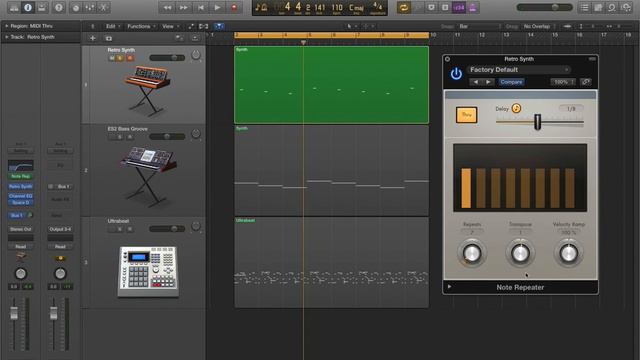Open plug-in window 100% size dropdown
The width and height of the screenshot is (640, 360).
pos(563,82)
